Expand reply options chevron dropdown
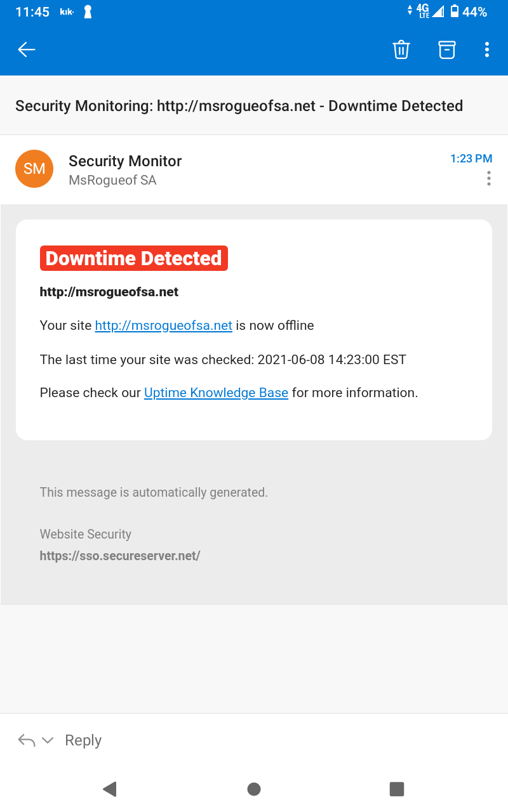 click(48, 740)
